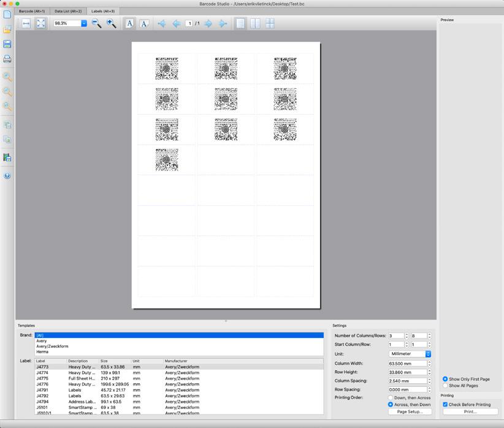The height and width of the screenshot is (428, 504).
Task: Click the Column Width stepper
Action: pos(429,364)
